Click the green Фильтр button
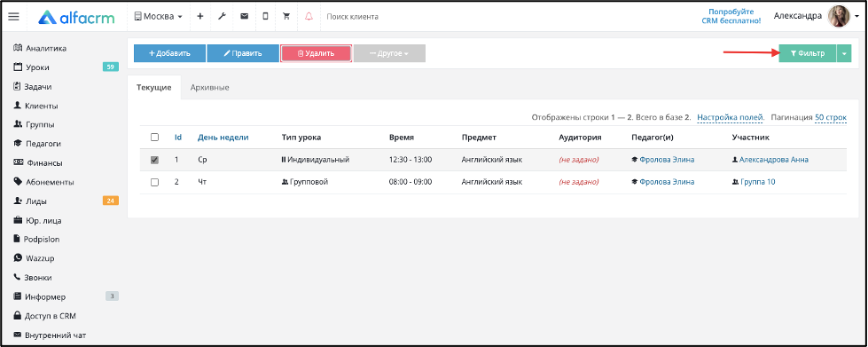Screen dimensions: 868x347 click(x=807, y=53)
